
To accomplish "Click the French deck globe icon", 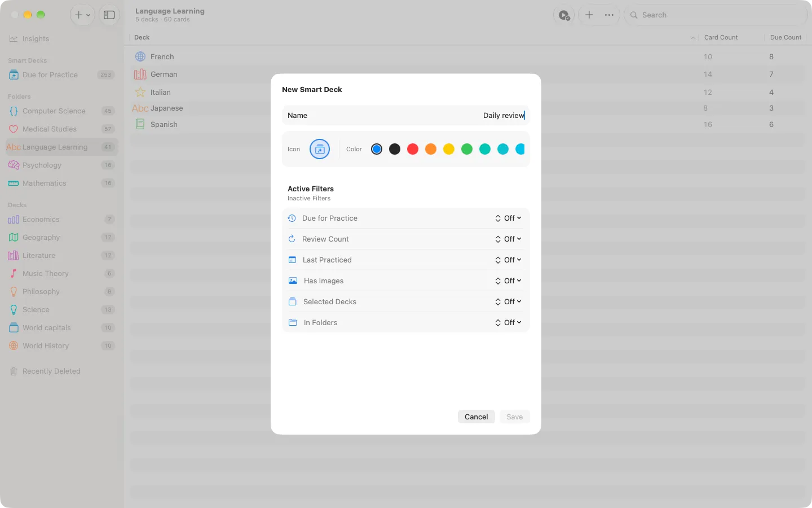I will click(140, 57).
